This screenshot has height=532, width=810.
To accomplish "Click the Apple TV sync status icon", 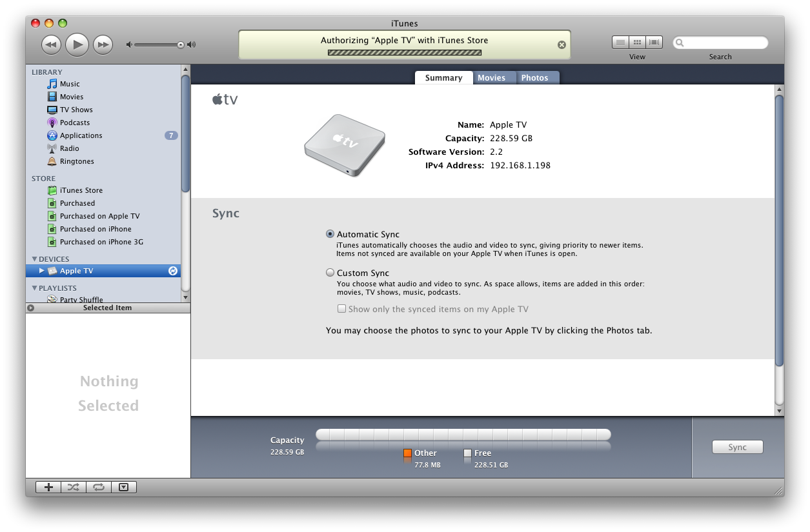I will 173,271.
